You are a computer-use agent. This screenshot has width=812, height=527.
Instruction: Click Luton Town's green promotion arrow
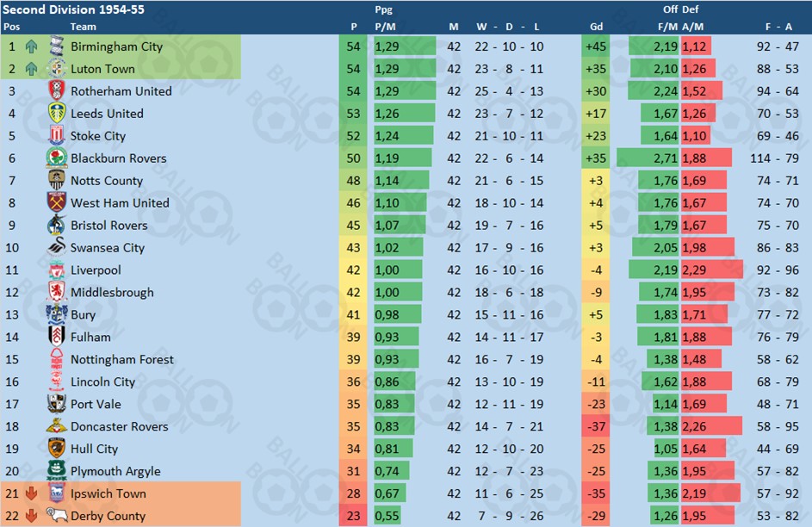tap(32, 69)
